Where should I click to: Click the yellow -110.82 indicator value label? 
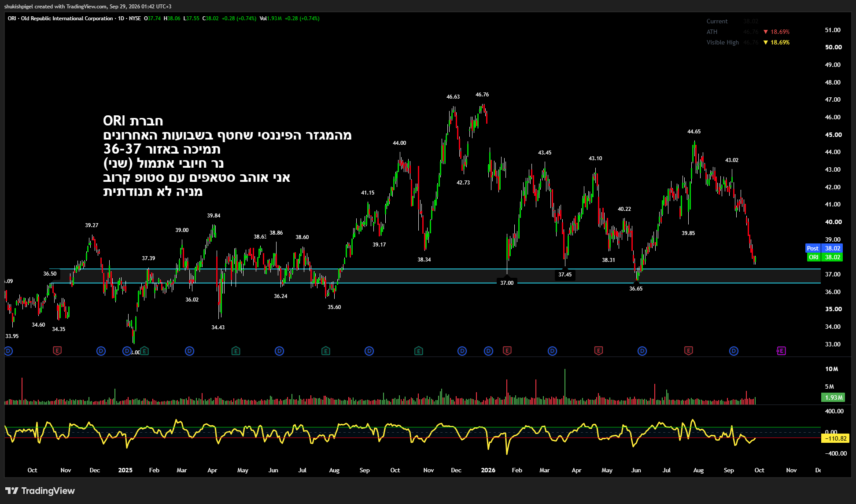(835, 438)
